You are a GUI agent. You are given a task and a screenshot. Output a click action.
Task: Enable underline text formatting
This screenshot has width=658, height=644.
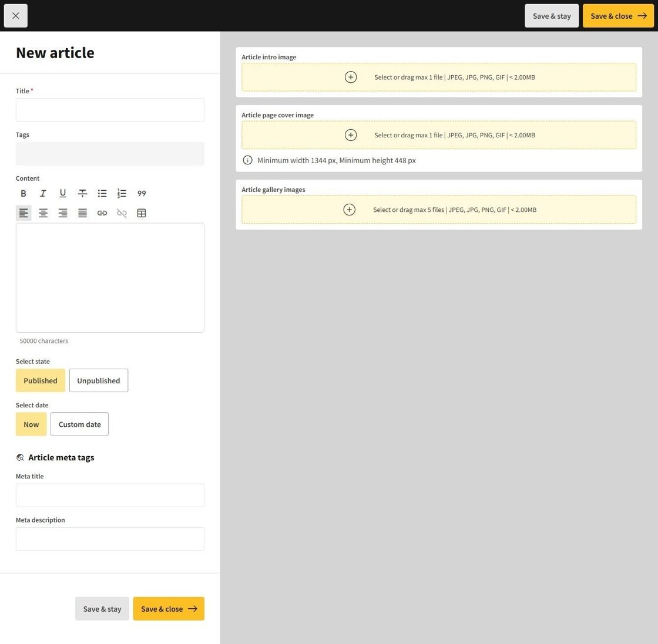click(63, 193)
